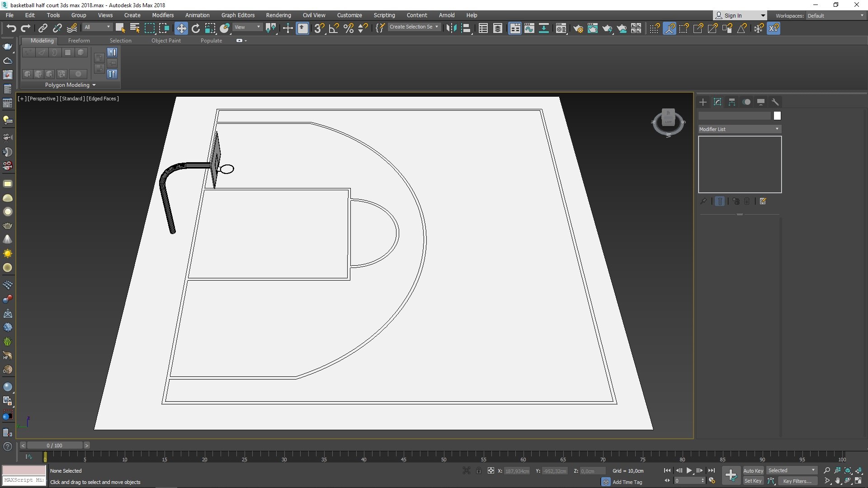Open the View reference coordinate dropdown
868x488 pixels.
(x=247, y=27)
